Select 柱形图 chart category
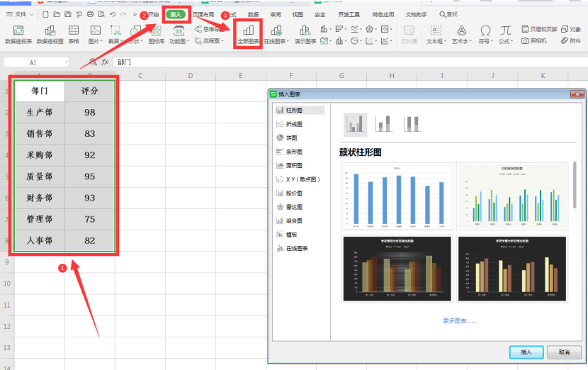 [300, 111]
